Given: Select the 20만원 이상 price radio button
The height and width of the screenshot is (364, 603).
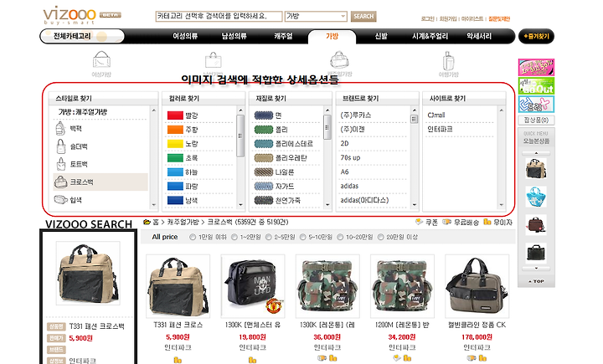Looking at the screenshot, I should click(x=381, y=237).
